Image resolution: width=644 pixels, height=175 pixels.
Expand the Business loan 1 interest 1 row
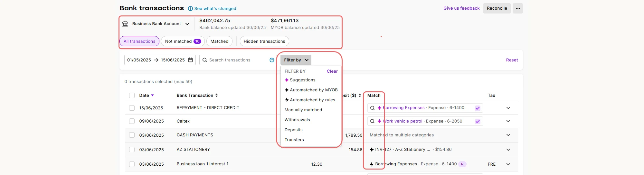click(x=508, y=164)
